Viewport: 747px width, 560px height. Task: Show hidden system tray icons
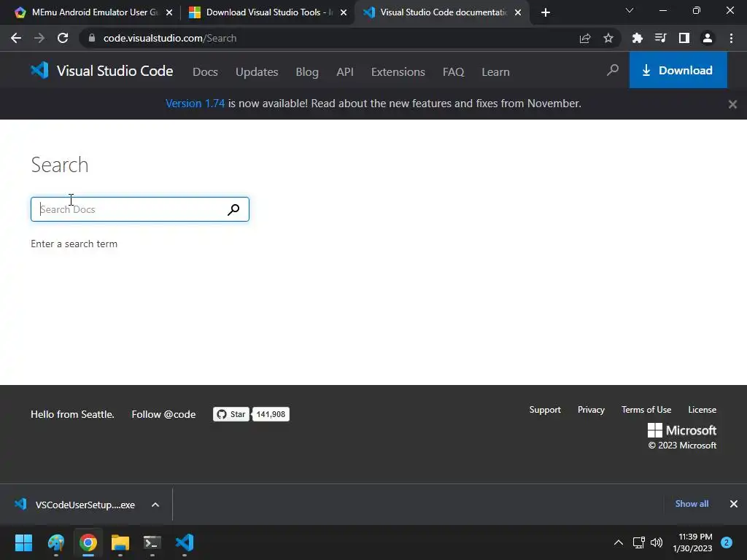[619, 542]
